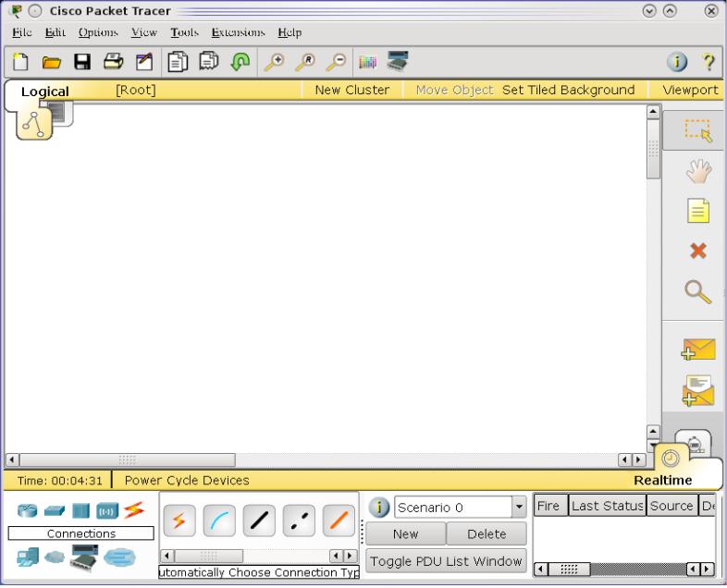The width and height of the screenshot is (727, 588).
Task: Reset zoom with the R magnifier
Action: point(305,62)
